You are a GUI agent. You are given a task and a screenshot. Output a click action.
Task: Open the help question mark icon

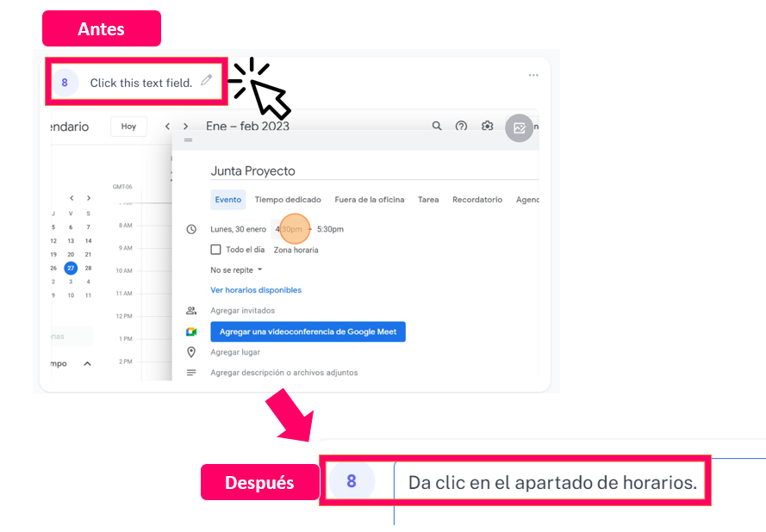pyautogui.click(x=461, y=127)
